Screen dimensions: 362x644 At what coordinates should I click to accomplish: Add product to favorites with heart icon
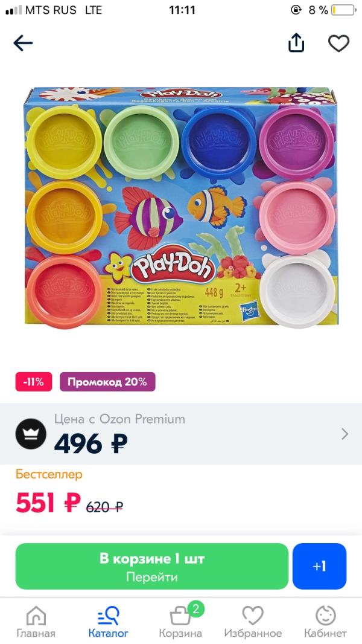pos(338,43)
